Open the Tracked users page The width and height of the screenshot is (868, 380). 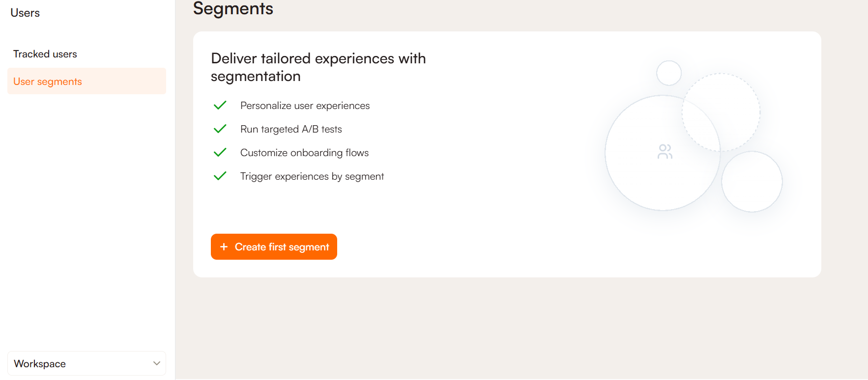45,54
